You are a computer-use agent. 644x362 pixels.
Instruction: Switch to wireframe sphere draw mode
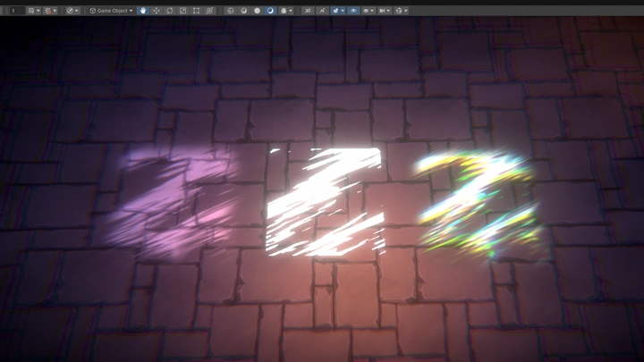coord(231,11)
